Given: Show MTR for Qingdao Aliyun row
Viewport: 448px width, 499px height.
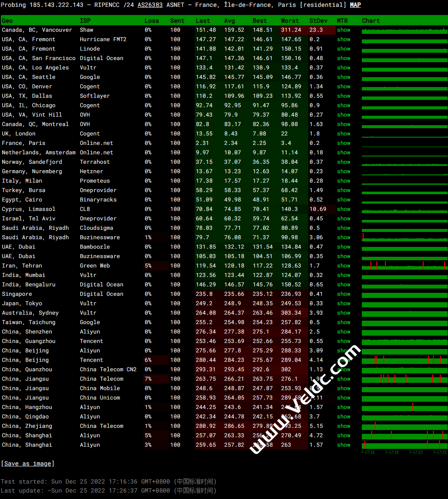Looking at the screenshot, I should (x=344, y=417).
